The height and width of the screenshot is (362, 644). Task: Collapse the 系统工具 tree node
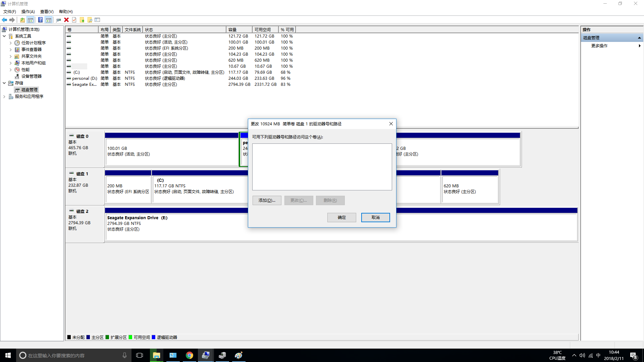[x=4, y=36]
